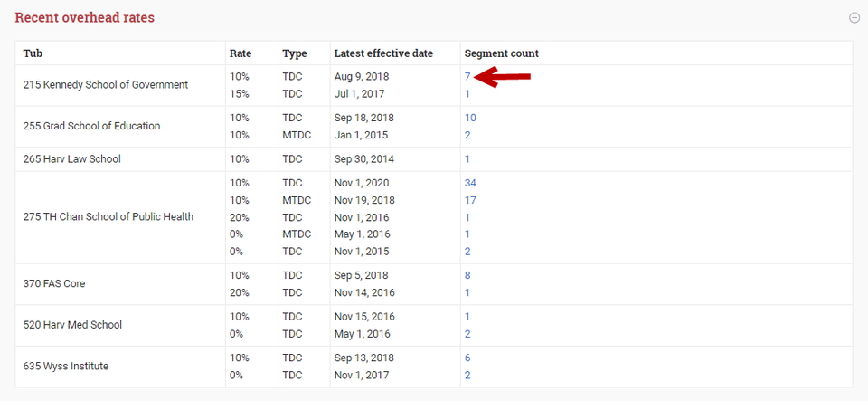The height and width of the screenshot is (401, 868).
Task: Click the Rate column header
Action: coord(241,53)
